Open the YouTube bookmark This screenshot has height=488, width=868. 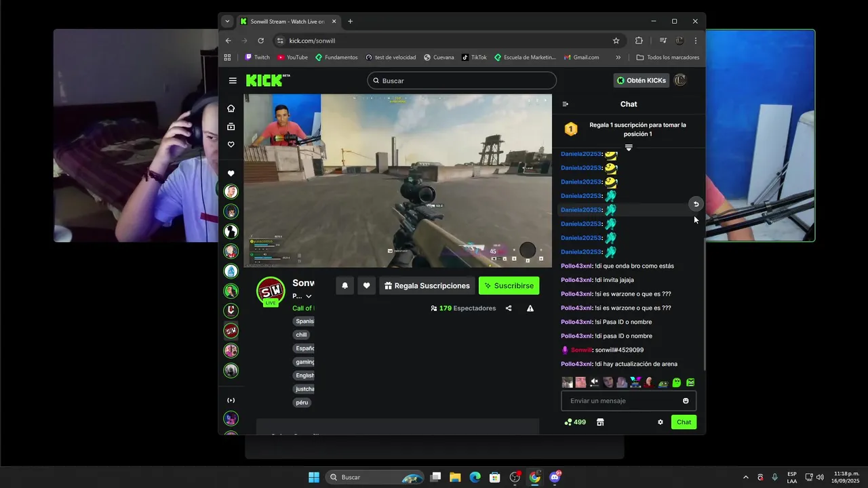(292, 58)
